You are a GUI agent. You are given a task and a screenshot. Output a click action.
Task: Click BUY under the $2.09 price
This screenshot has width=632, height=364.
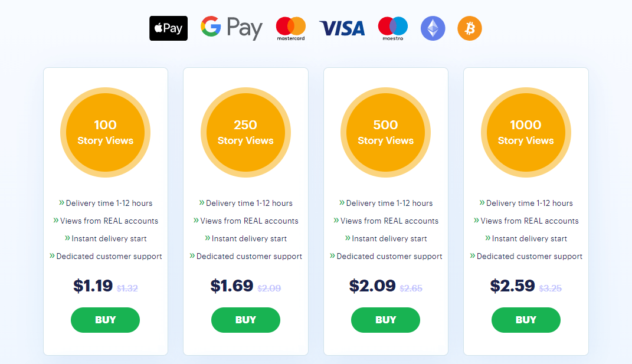386,320
